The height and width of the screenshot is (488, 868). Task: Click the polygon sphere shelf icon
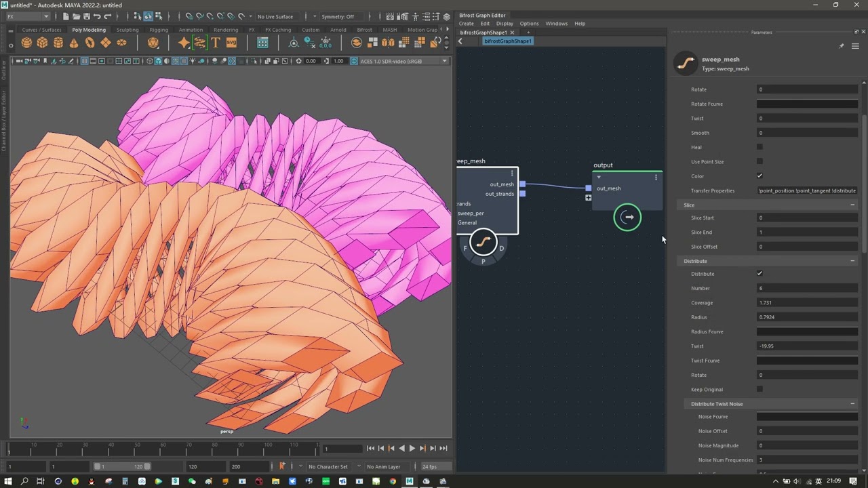pos(26,43)
